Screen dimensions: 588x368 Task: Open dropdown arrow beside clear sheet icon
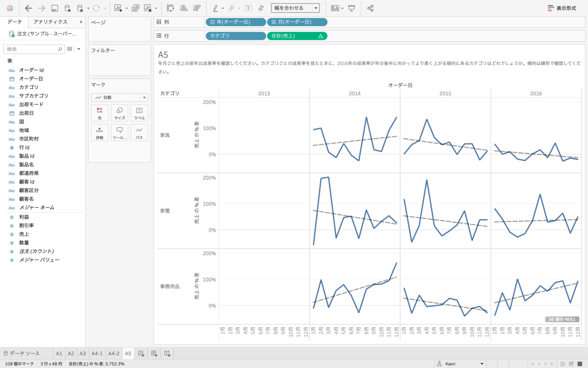(x=156, y=8)
